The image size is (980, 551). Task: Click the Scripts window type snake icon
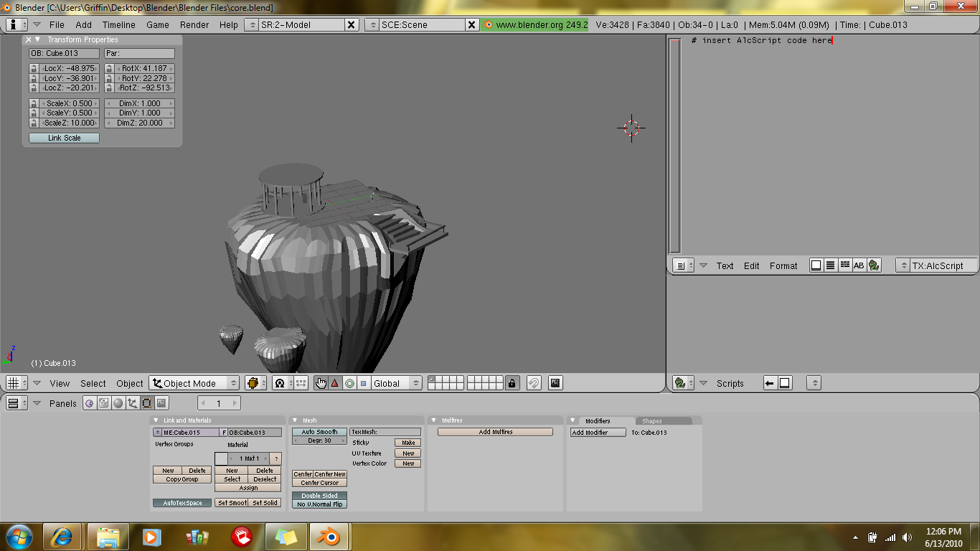[x=684, y=383]
